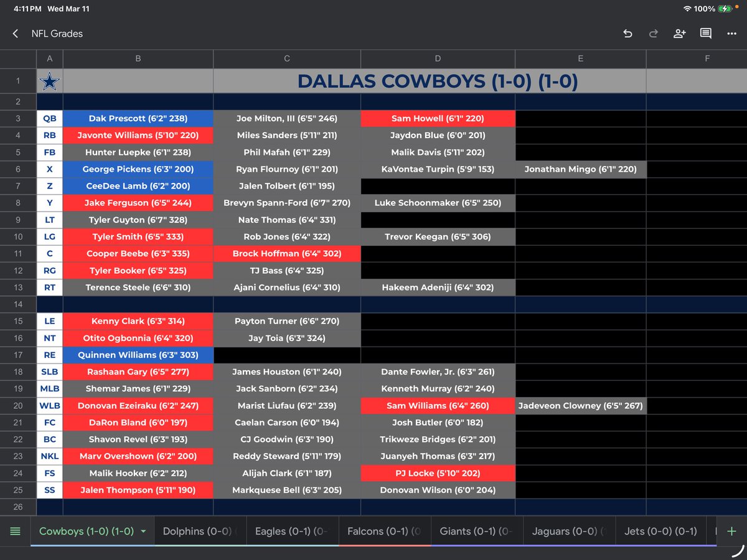Select the QB position label cell

coord(49,118)
